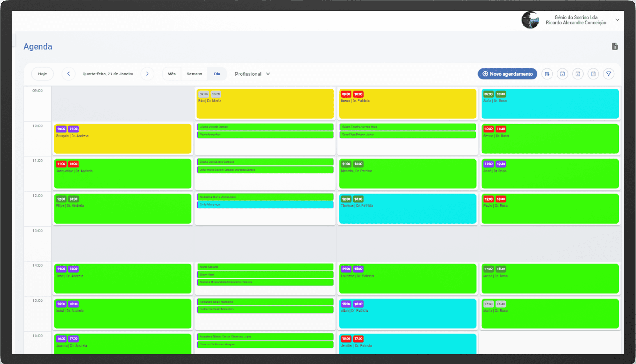Select the Dia view tab
Viewport: 636px width, 364px height.
click(217, 74)
